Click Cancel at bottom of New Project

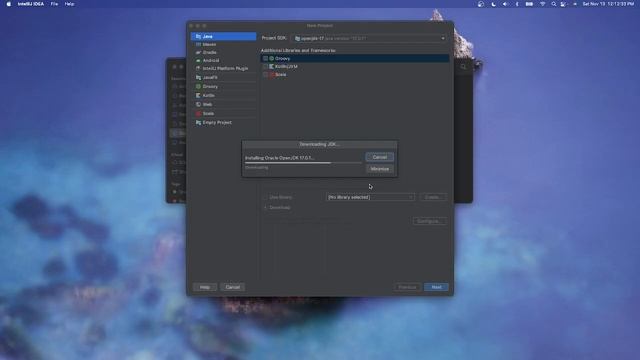[233, 287]
